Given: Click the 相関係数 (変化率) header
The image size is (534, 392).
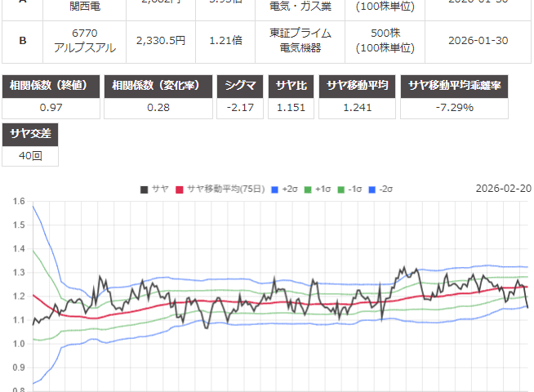Looking at the screenshot, I should tap(158, 86).
